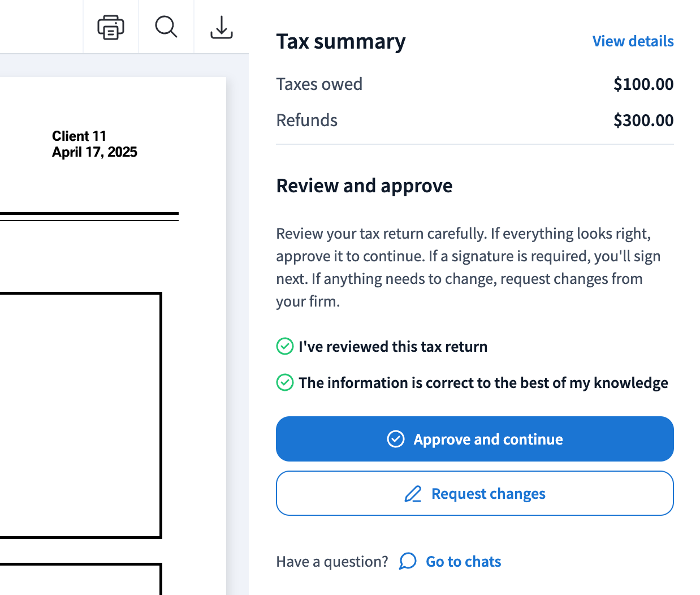Print the tax return document
The width and height of the screenshot is (700, 595).
coord(111,27)
